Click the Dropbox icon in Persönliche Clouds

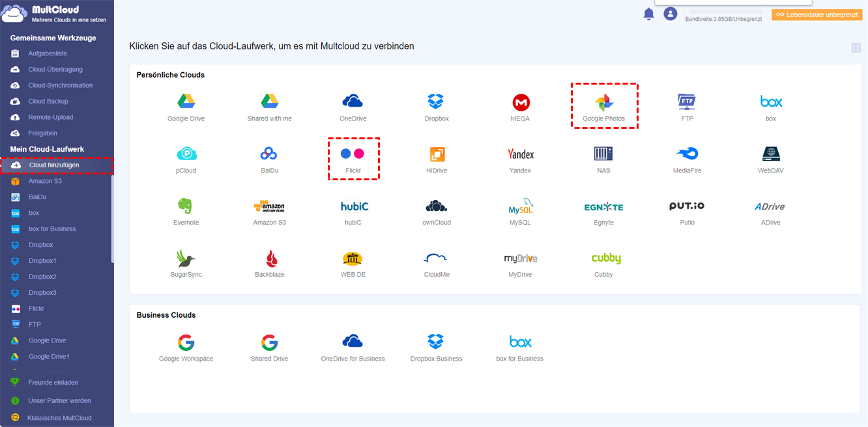(435, 102)
